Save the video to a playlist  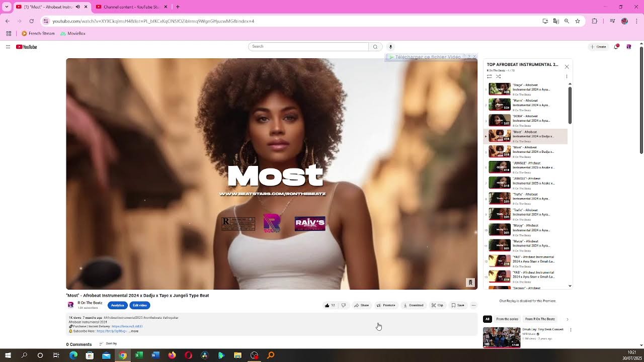click(458, 305)
